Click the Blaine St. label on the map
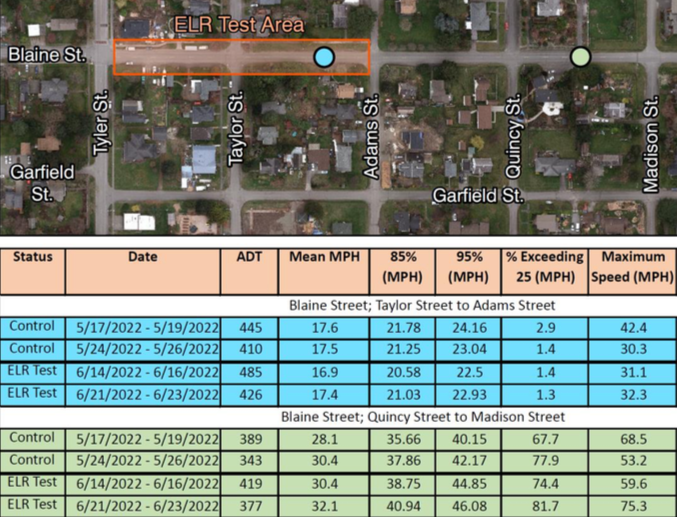This screenshot has width=677, height=519. (47, 54)
